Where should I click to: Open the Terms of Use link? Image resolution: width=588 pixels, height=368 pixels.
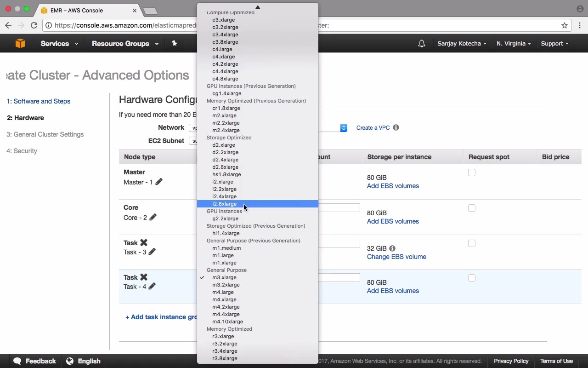pyautogui.click(x=556, y=361)
